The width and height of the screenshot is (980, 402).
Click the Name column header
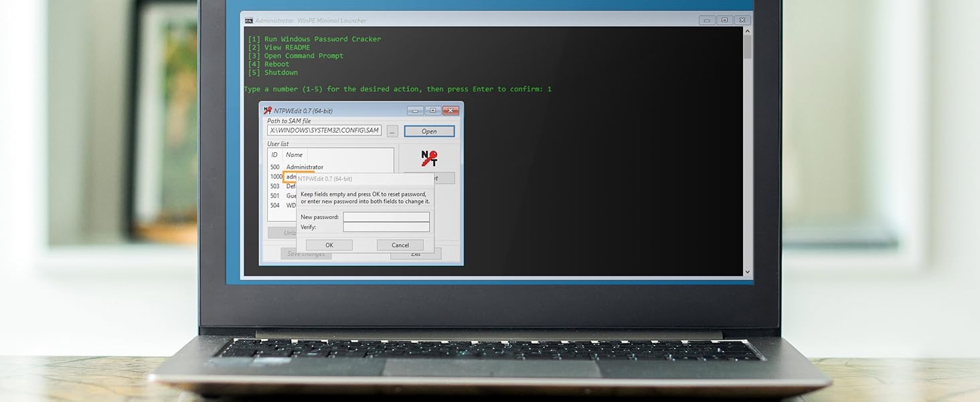pyautogui.click(x=295, y=155)
